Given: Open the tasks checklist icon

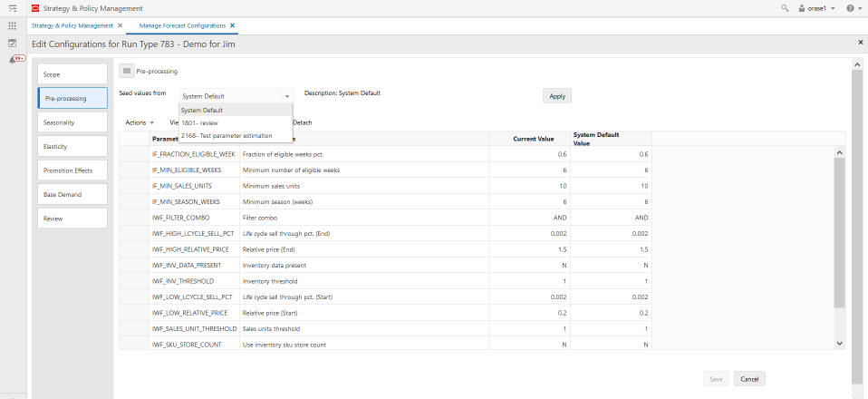Looking at the screenshot, I should tap(13, 43).
